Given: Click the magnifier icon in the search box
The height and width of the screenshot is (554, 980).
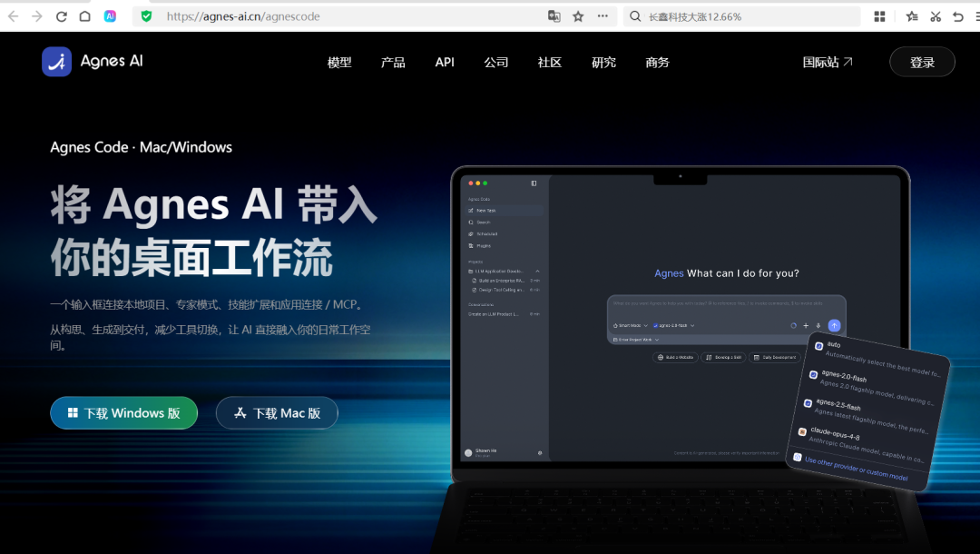Looking at the screenshot, I should pos(635,16).
